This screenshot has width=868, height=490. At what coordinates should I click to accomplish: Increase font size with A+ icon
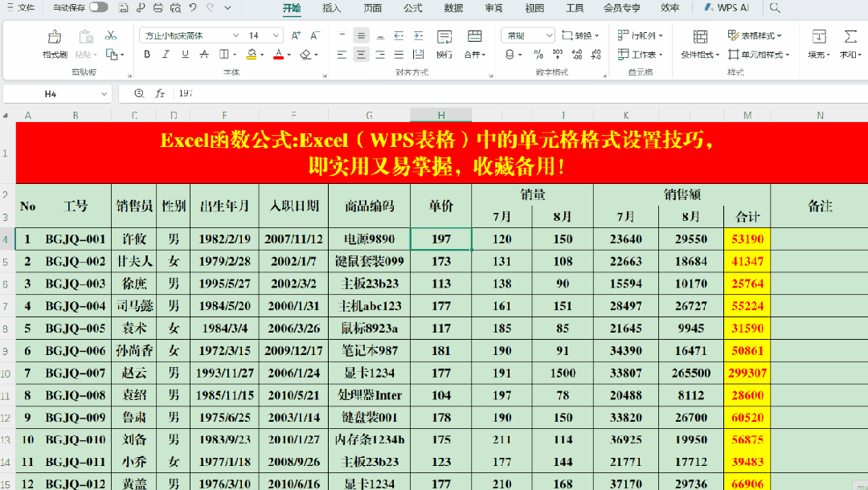(x=296, y=35)
